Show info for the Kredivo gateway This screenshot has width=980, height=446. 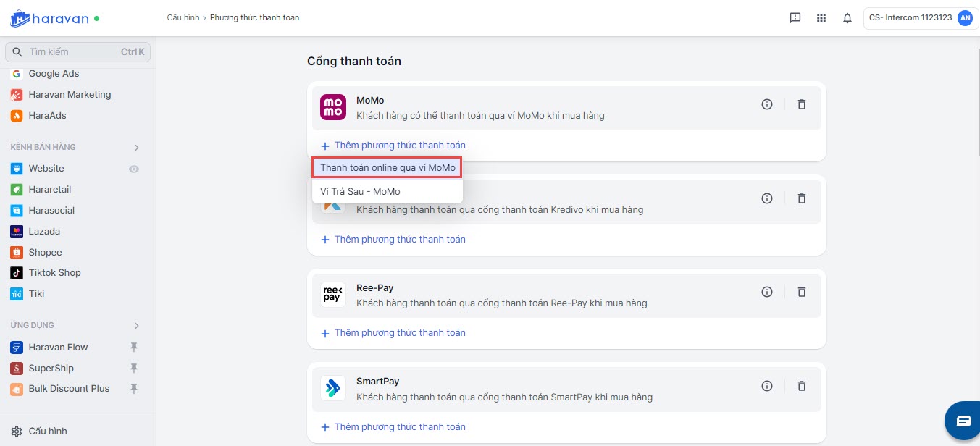(x=767, y=198)
